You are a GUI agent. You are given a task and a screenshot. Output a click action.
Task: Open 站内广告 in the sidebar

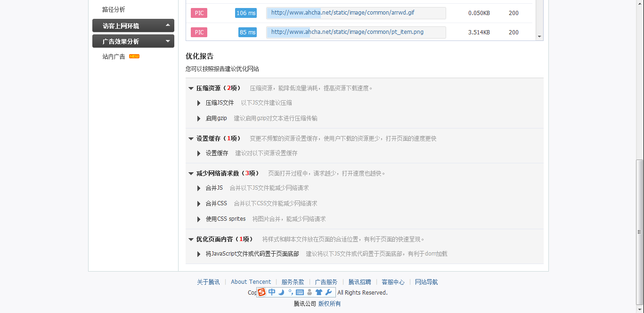pyautogui.click(x=114, y=56)
